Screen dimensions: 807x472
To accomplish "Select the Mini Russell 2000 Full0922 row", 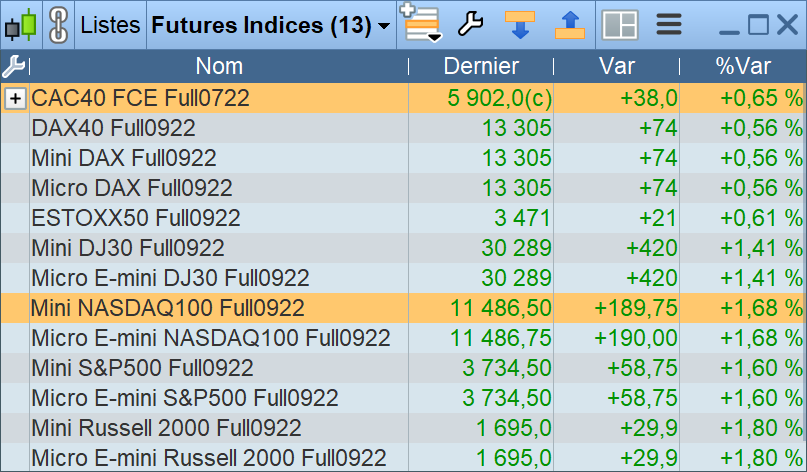I will tap(166, 428).
